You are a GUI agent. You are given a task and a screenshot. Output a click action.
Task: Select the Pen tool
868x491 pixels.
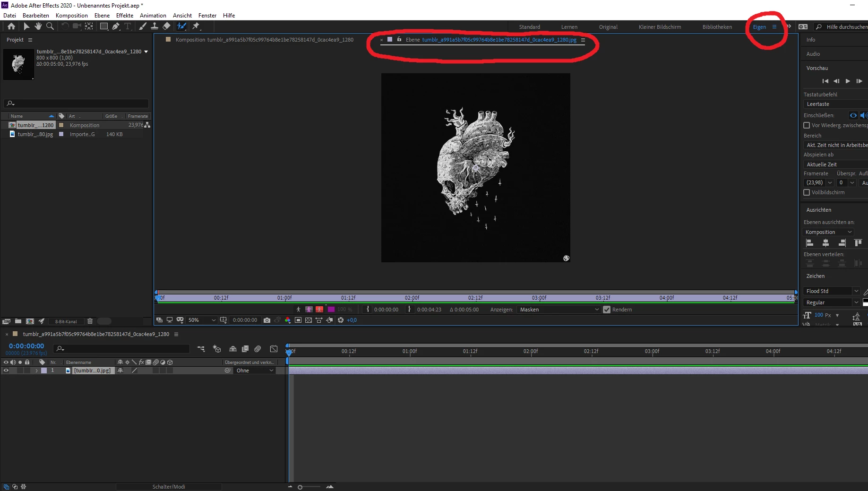pos(116,26)
